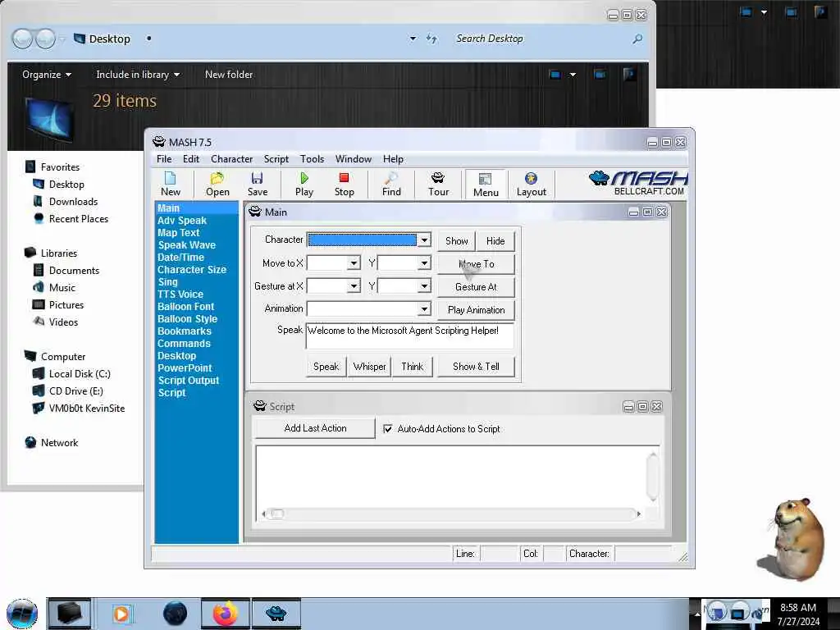Screen dimensions: 840x630
Task: Click the Think button
Action: [x=413, y=367]
